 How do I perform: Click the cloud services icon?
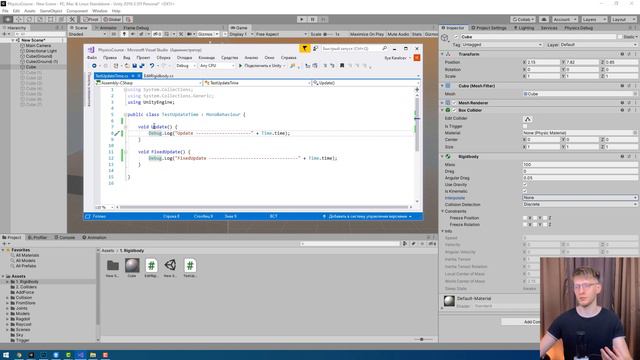click(x=544, y=19)
